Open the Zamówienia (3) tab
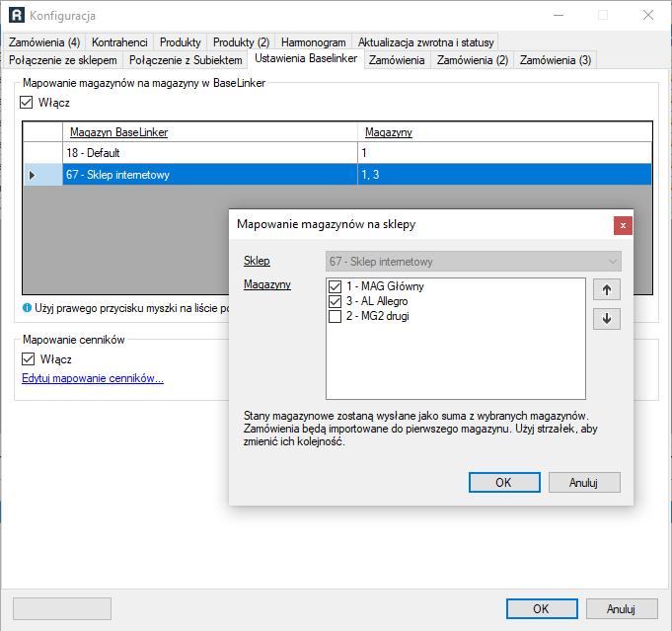 [x=556, y=60]
